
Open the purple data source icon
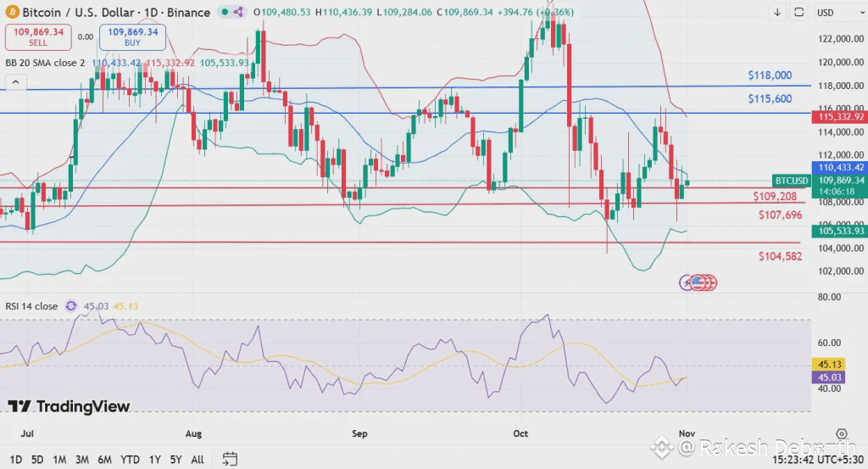[238, 12]
